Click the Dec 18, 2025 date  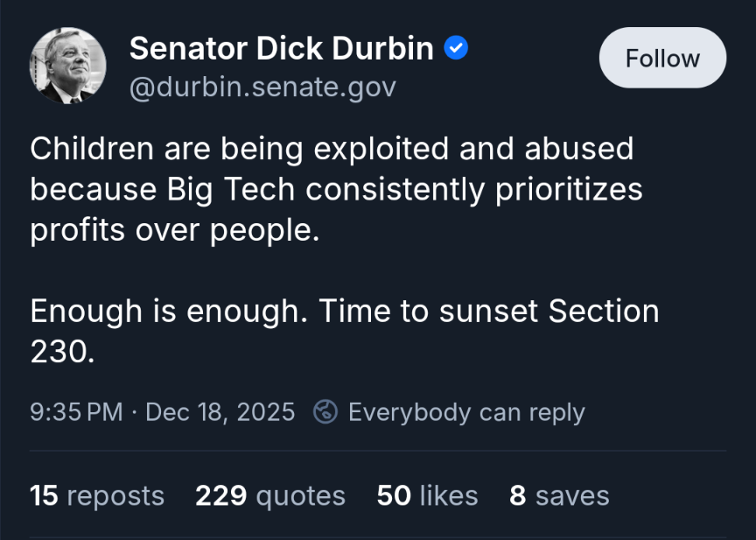coord(220,412)
